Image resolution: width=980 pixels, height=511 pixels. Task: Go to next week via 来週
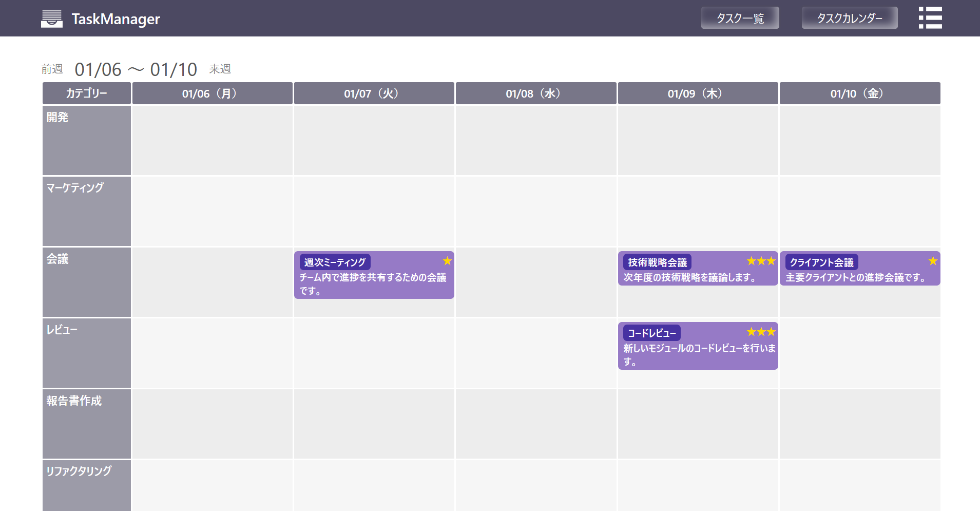(x=220, y=69)
